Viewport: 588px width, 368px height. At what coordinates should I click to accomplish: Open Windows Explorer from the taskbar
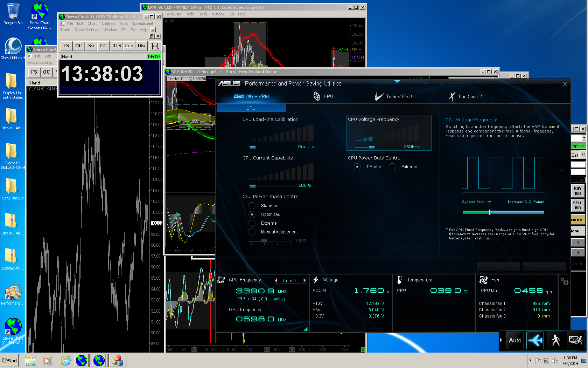pos(30,360)
